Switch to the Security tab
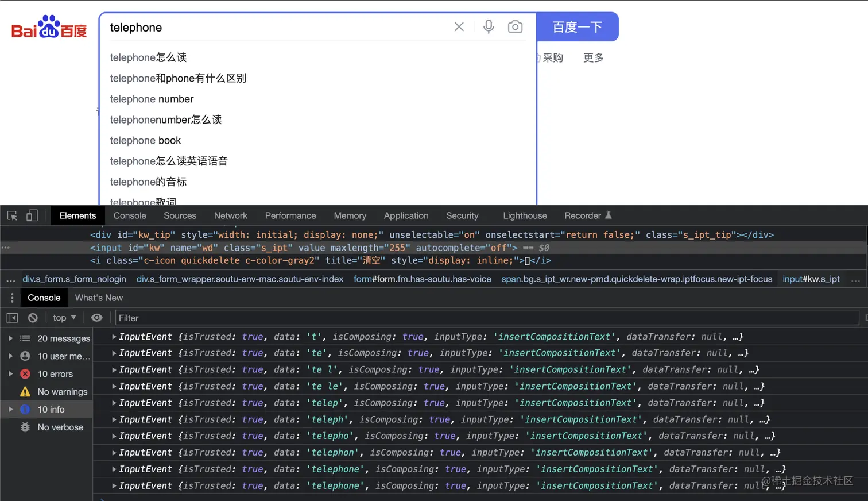868x501 pixels. pyautogui.click(x=462, y=215)
